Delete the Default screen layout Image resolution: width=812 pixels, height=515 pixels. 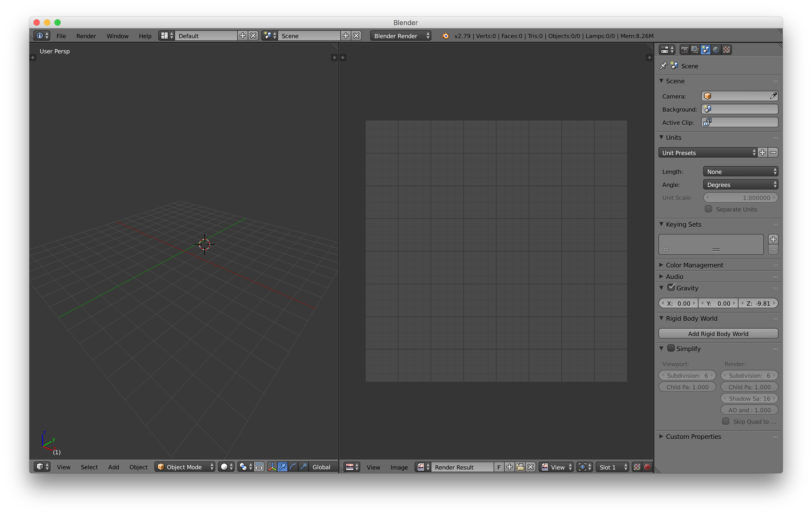pos(253,36)
